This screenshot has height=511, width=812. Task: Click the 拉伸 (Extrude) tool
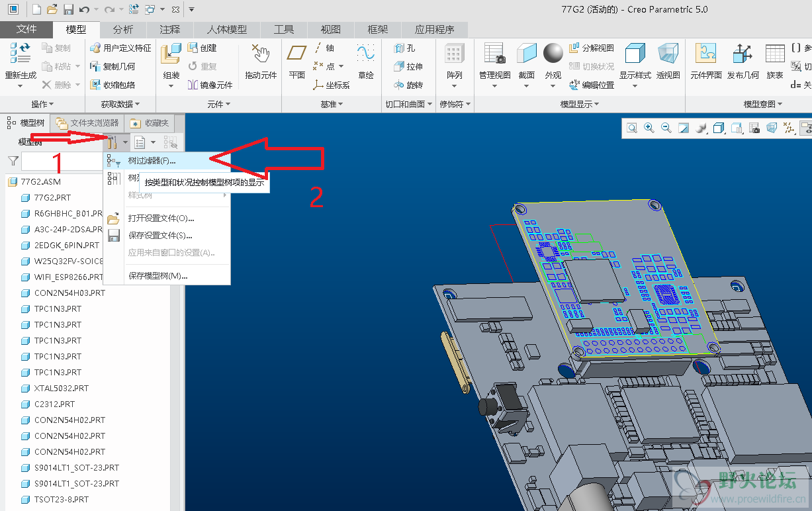408,66
